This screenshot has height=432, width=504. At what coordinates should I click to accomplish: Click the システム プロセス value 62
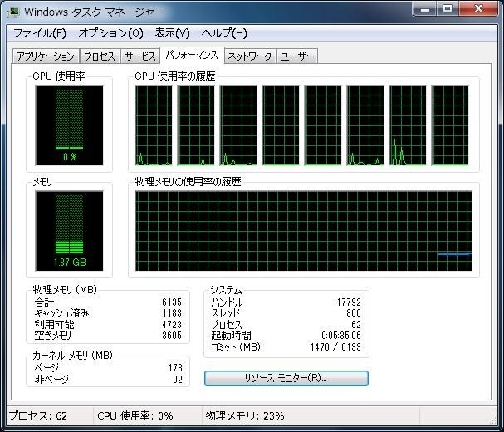click(356, 325)
